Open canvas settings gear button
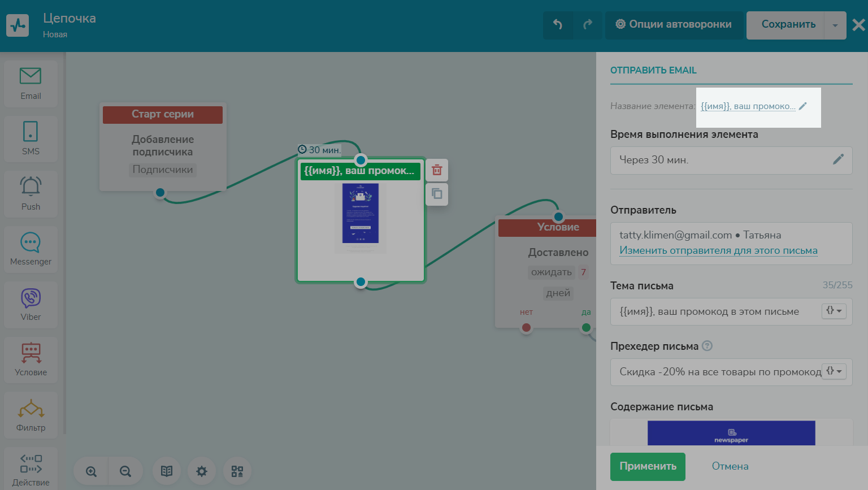 (x=202, y=471)
